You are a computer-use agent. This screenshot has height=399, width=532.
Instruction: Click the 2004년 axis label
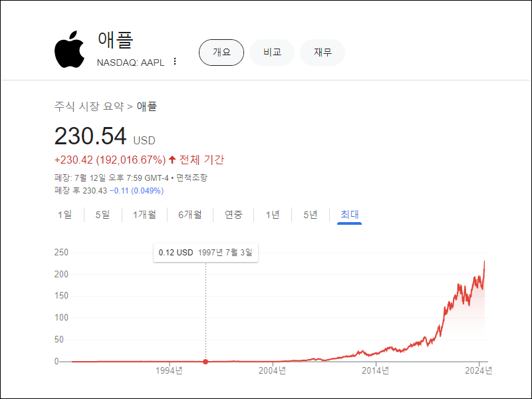272,370
